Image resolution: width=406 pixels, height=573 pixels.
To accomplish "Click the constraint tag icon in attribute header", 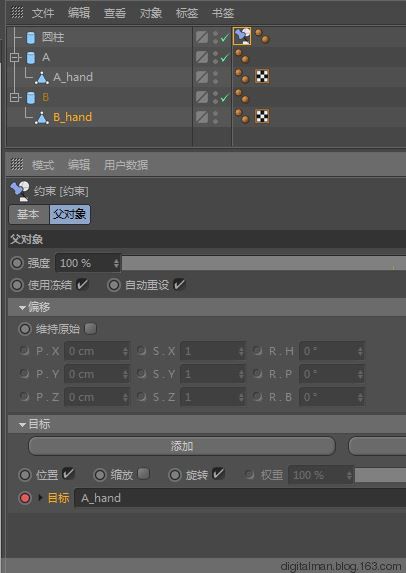I will (20, 190).
